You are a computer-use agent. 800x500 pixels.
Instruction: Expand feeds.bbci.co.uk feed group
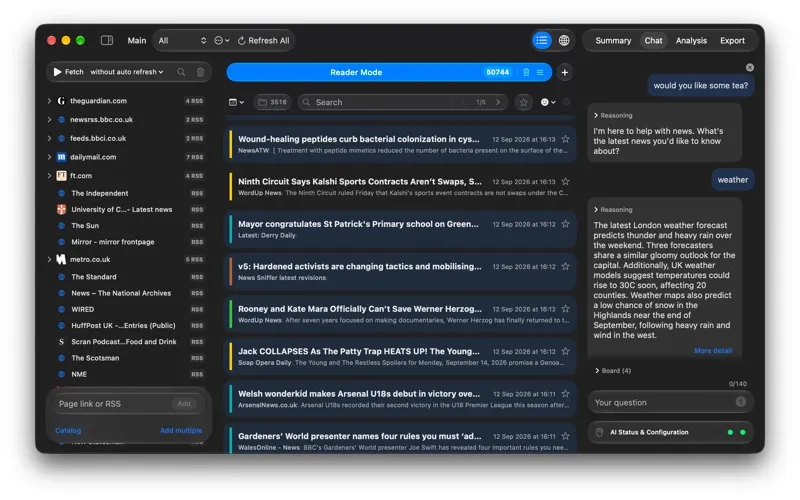click(x=49, y=138)
